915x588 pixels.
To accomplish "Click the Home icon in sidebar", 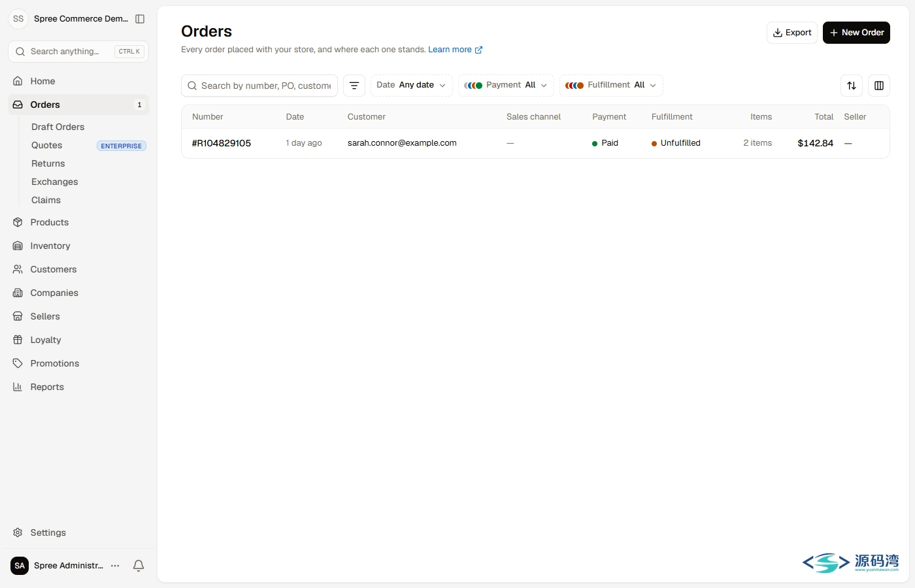I will [18, 81].
